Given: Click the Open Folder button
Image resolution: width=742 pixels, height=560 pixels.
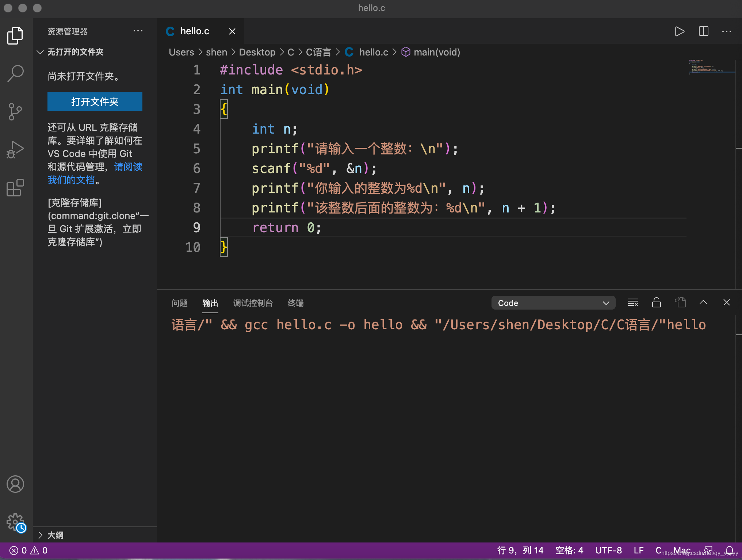Looking at the screenshot, I should tap(95, 101).
